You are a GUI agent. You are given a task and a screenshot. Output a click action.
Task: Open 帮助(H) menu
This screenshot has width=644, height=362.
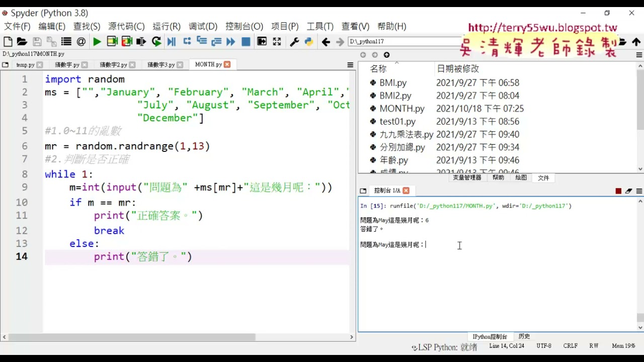(x=391, y=26)
